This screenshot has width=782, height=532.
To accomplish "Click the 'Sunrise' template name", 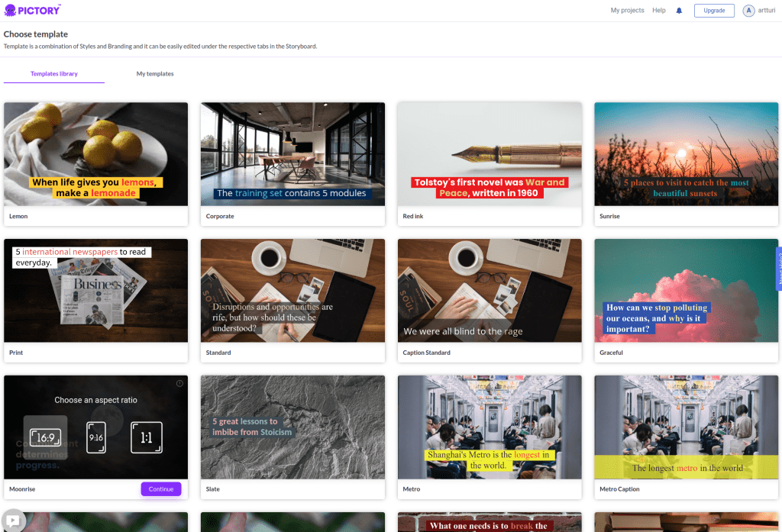I will (609, 217).
